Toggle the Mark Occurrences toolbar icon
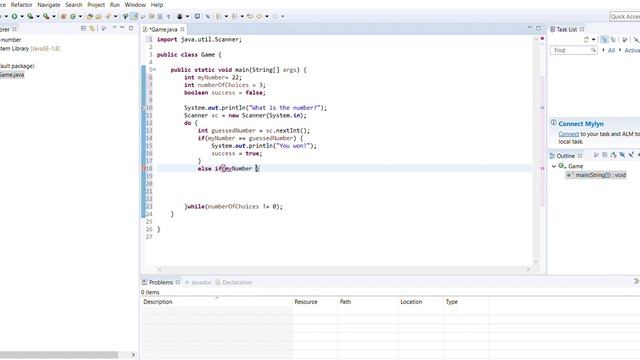Viewport: 640px width, 360px height. point(125,16)
